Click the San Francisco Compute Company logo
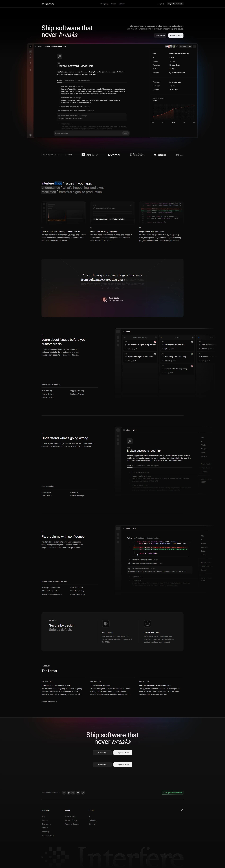225x868 pixels. (137, 155)
